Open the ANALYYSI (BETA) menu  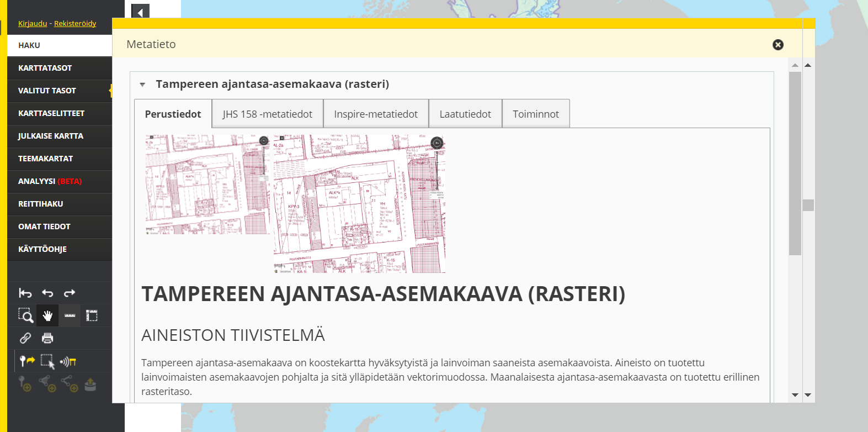[60, 181]
